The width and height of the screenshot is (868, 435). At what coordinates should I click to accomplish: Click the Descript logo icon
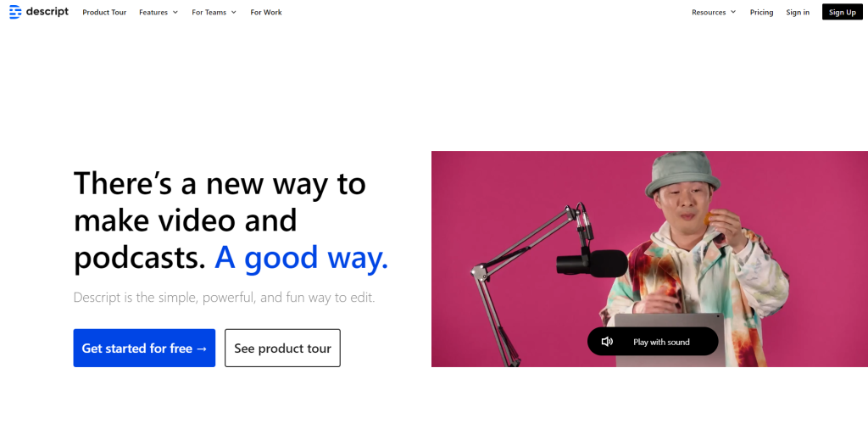(14, 12)
